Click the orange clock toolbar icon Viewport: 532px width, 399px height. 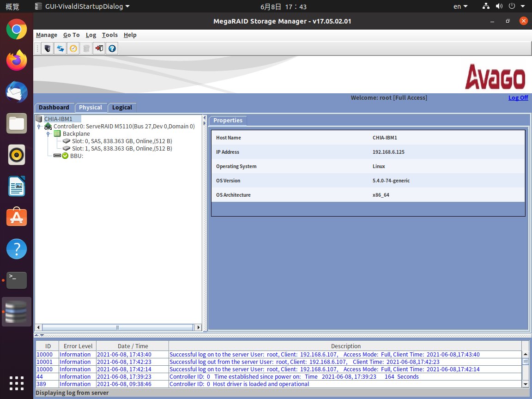pos(73,48)
